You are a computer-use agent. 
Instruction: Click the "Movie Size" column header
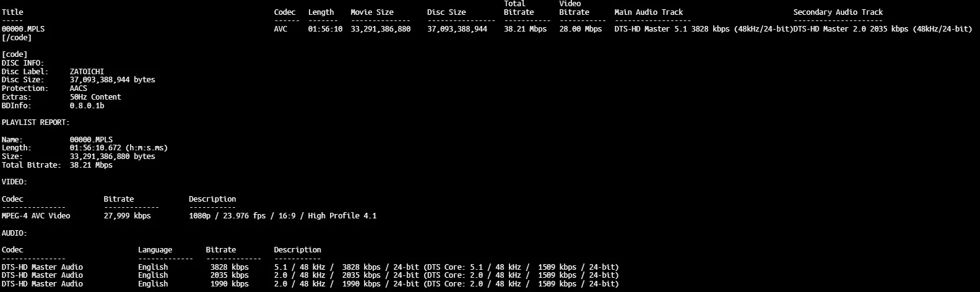tap(371, 12)
